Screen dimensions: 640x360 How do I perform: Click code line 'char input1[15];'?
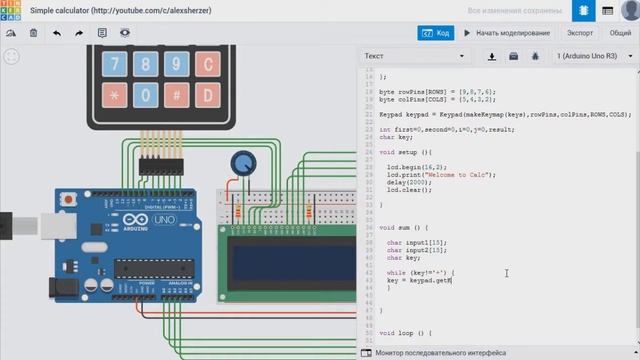coord(416,242)
